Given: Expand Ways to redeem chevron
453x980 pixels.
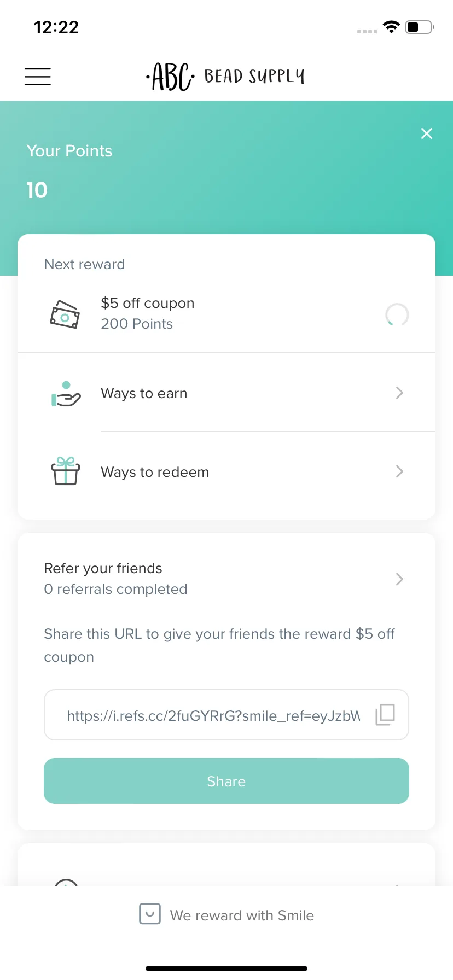Looking at the screenshot, I should pos(399,471).
